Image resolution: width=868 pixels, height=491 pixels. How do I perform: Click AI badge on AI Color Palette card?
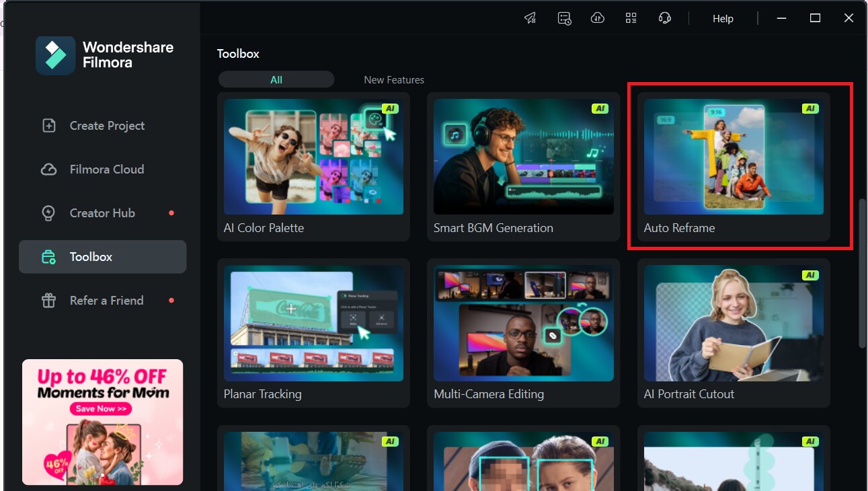click(390, 108)
